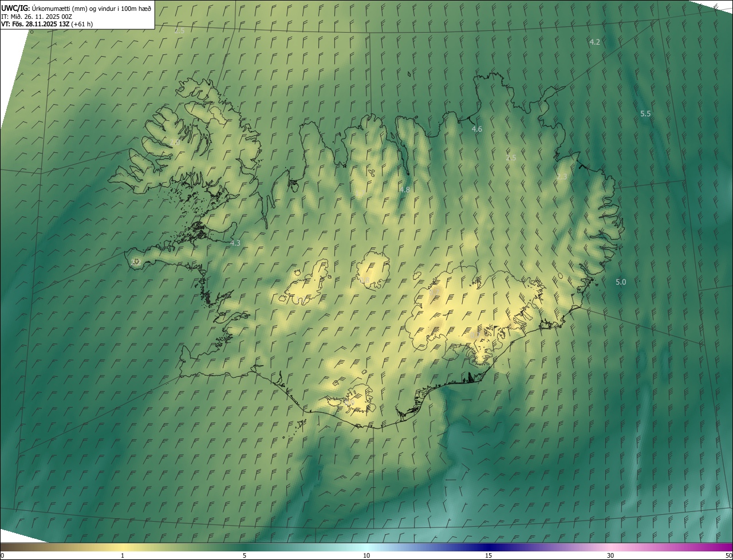Click the 4.6 value label on the north coast

476,129
